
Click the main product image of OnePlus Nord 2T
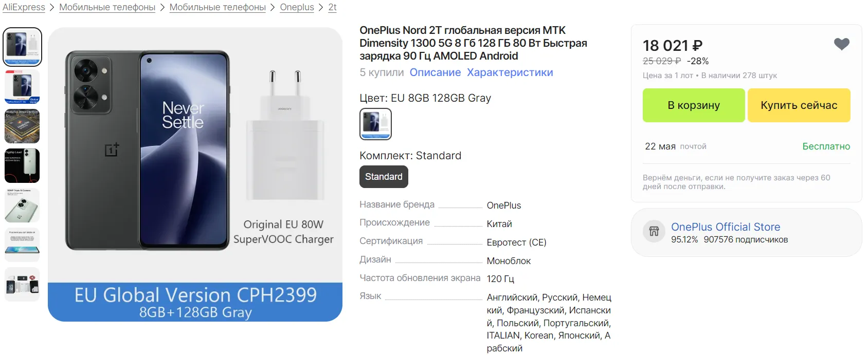coord(195,175)
